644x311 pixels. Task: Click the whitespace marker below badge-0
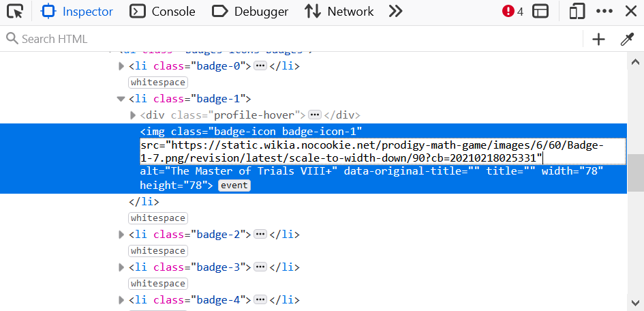[158, 83]
